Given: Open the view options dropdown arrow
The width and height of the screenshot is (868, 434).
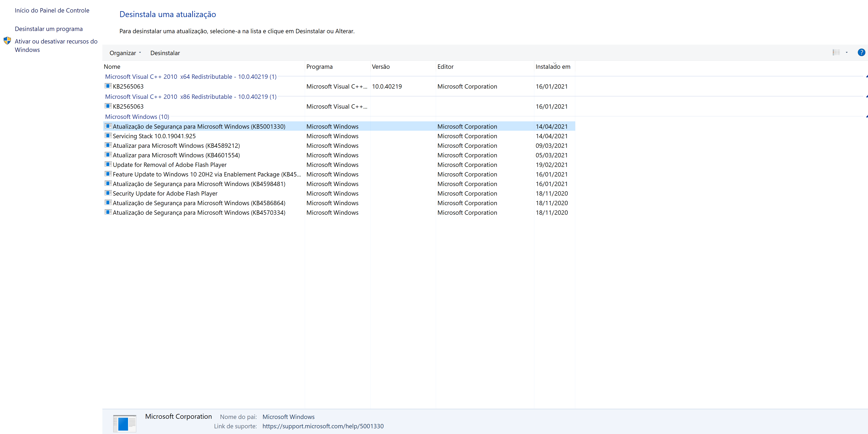Looking at the screenshot, I should click(x=846, y=53).
